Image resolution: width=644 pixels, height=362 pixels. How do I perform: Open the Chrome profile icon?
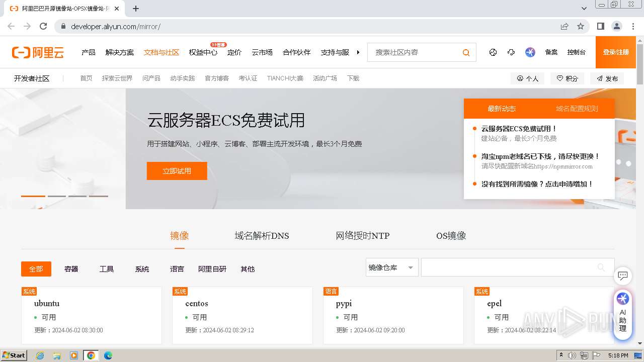coord(617,26)
